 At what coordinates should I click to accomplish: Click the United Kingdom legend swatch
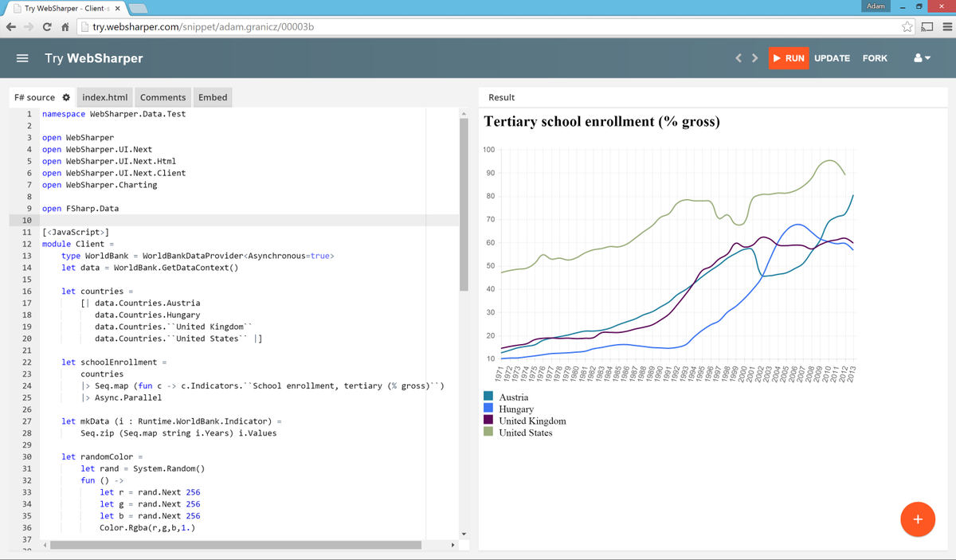point(488,421)
